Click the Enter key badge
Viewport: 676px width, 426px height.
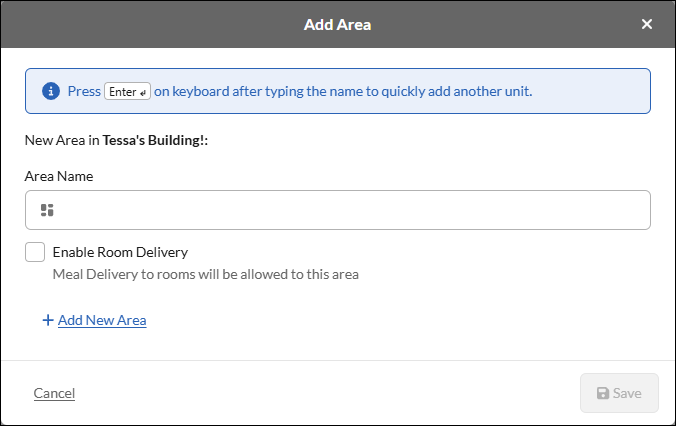[127, 91]
